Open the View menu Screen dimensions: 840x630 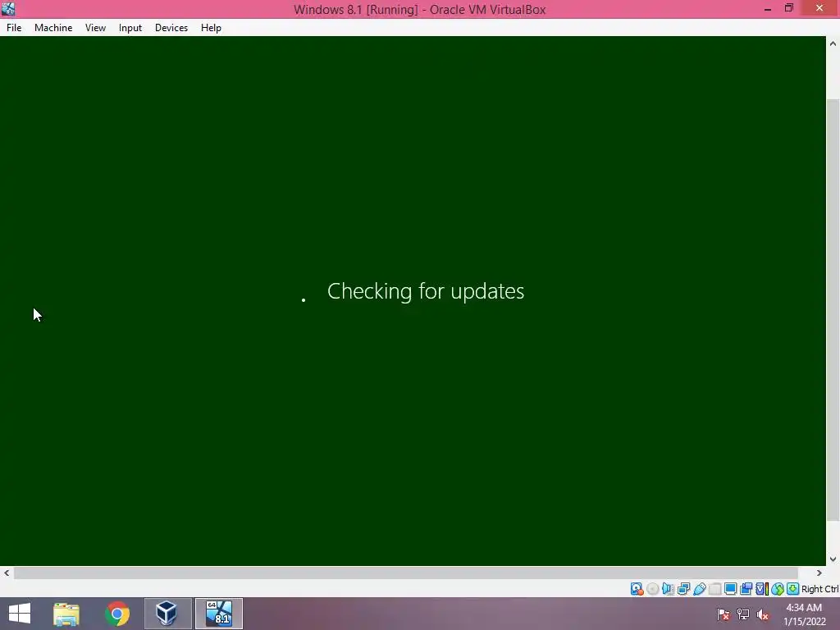95,28
